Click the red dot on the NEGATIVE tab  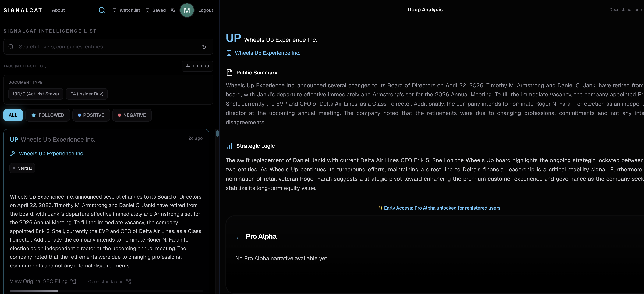click(x=119, y=115)
